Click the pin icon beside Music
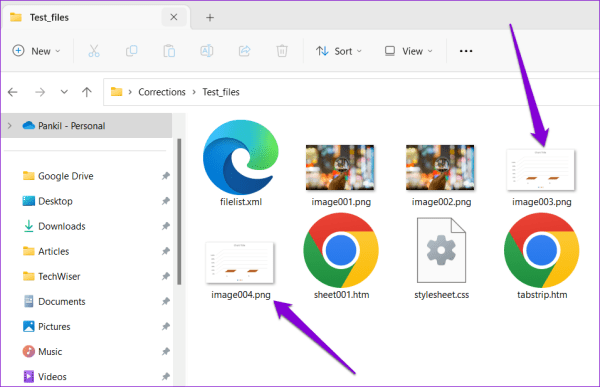 [165, 352]
